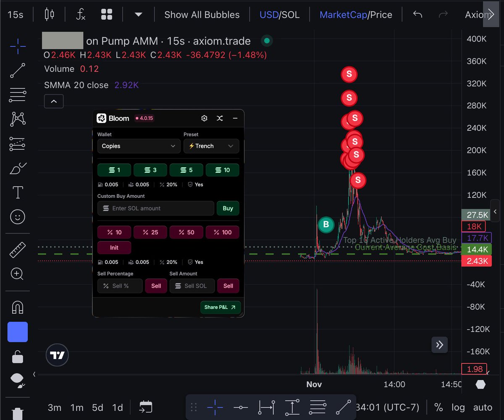Open the candlestick chart type selector
Image resolution: width=504 pixels, height=420 pixels.
tap(50, 14)
